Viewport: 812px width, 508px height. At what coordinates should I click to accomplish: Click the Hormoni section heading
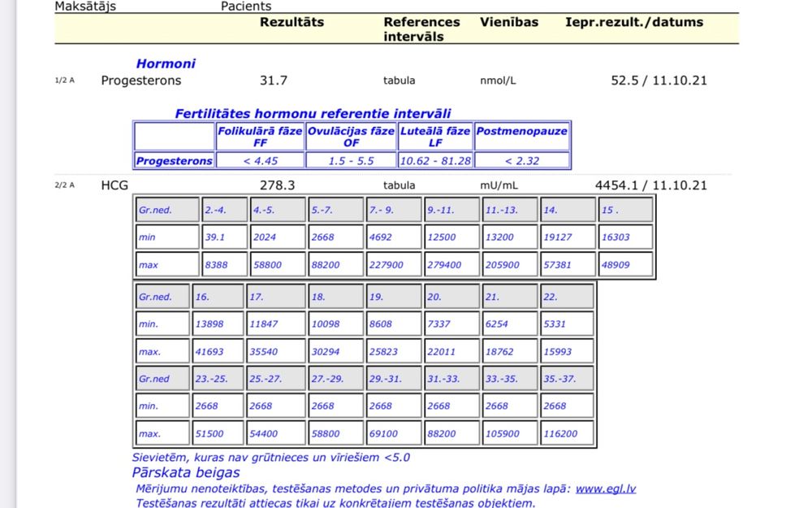pos(166,63)
